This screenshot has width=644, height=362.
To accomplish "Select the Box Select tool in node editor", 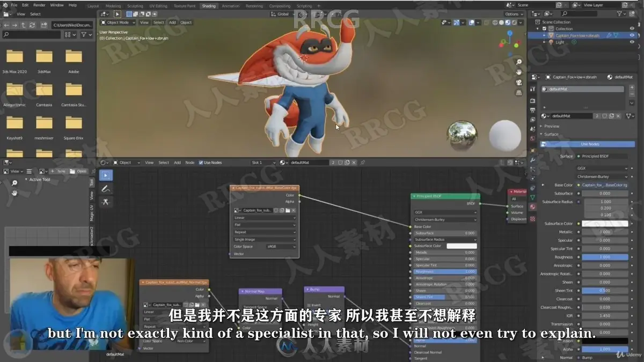I will (106, 175).
